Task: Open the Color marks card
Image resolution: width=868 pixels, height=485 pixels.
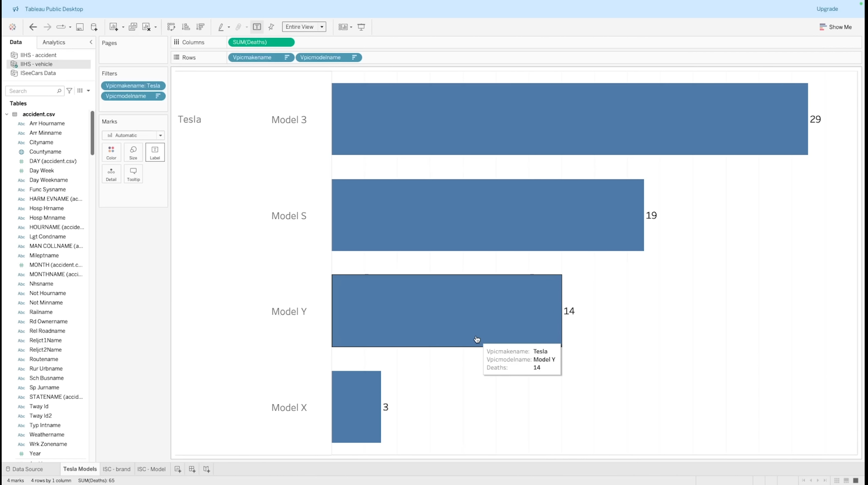Action: click(111, 152)
